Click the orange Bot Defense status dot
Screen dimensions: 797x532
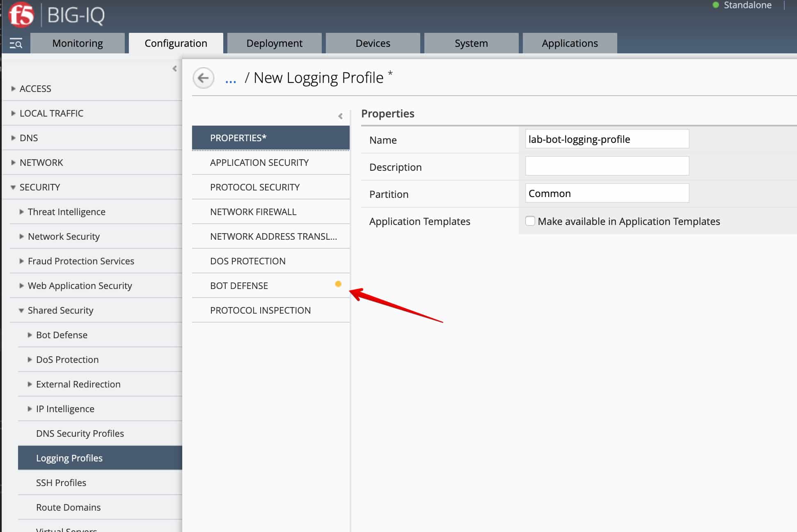point(338,284)
